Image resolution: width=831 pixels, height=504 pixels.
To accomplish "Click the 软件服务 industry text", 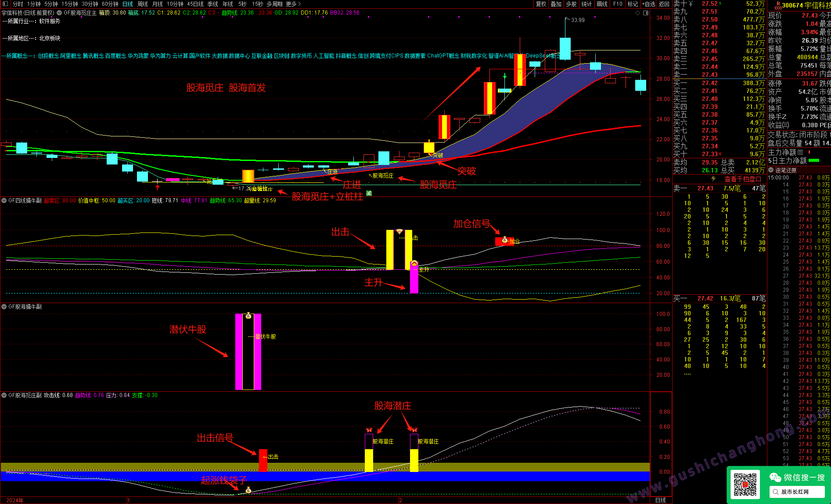I will coord(50,21).
